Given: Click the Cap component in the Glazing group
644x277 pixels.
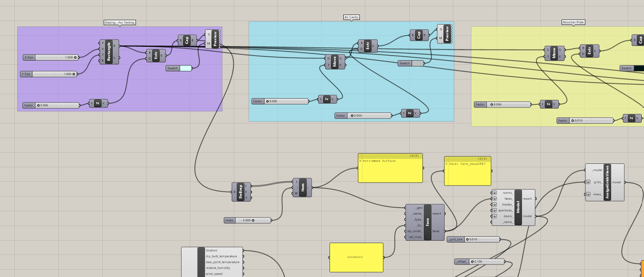Looking at the screenshot, I should pyautogui.click(x=187, y=40).
